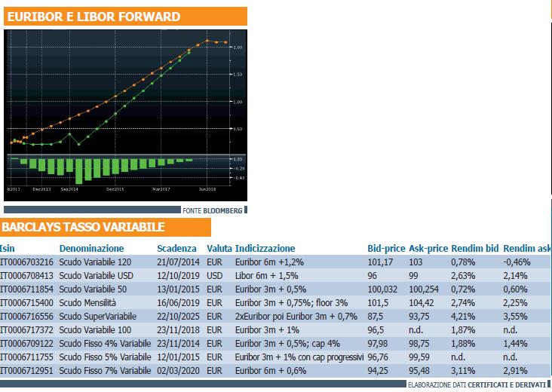Click ELABORAZIONE DATI CERTIFICATI E DERIVATI caption

coord(477,385)
